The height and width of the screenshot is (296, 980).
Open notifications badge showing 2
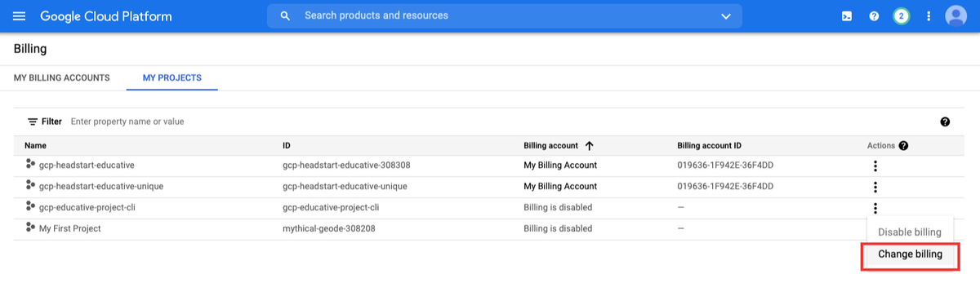pos(902,16)
